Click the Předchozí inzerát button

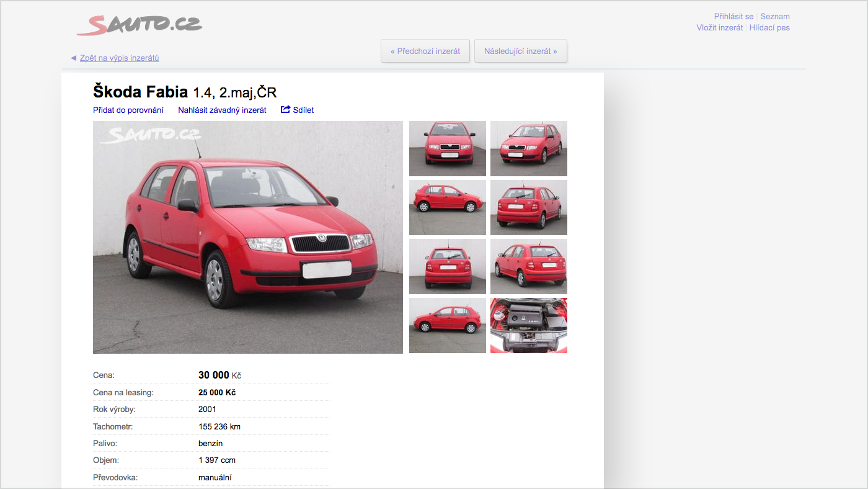[x=425, y=51]
